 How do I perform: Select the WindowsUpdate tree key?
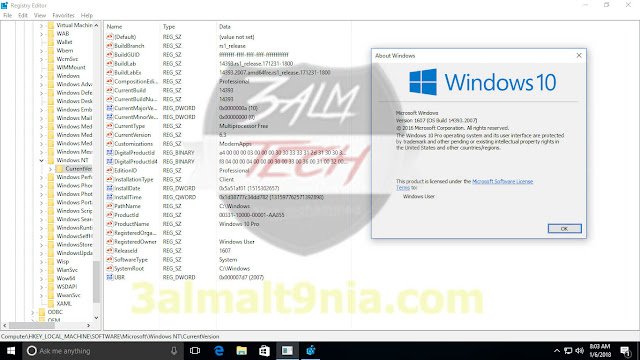[74, 253]
